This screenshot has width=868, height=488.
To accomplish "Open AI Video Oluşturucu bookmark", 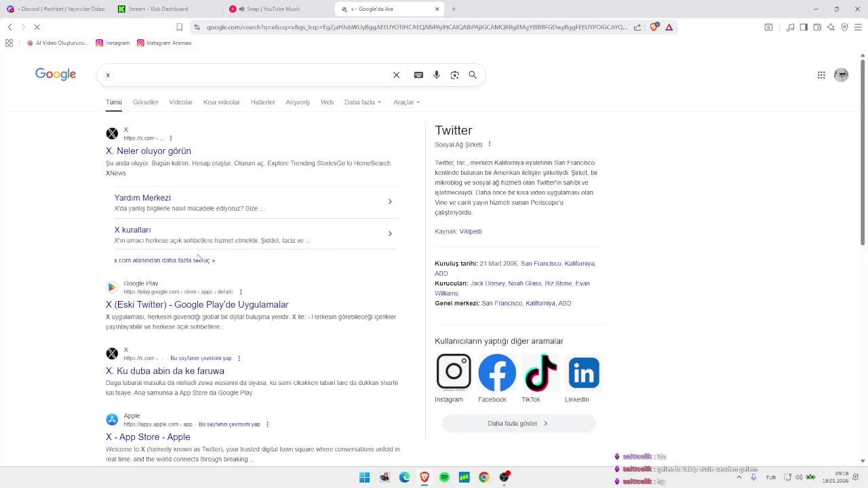I will (58, 43).
